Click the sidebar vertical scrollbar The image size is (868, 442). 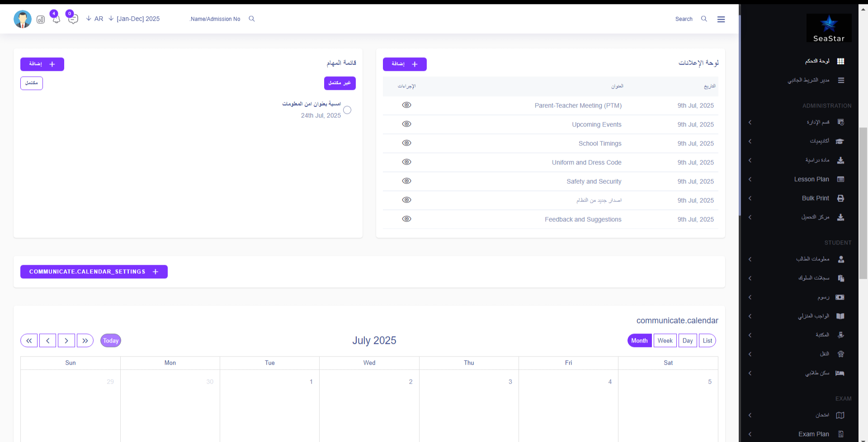(x=863, y=203)
